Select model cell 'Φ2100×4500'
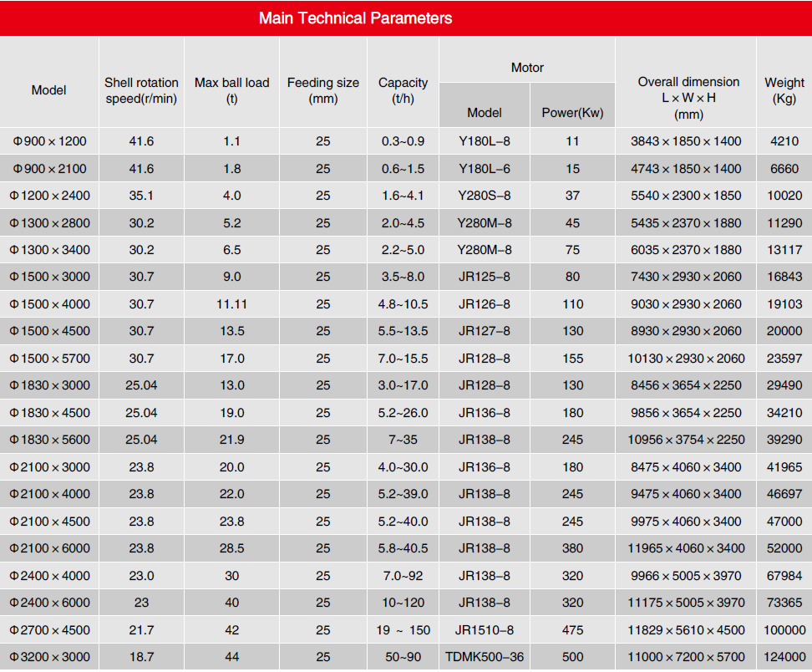The image size is (812, 672). [49, 522]
